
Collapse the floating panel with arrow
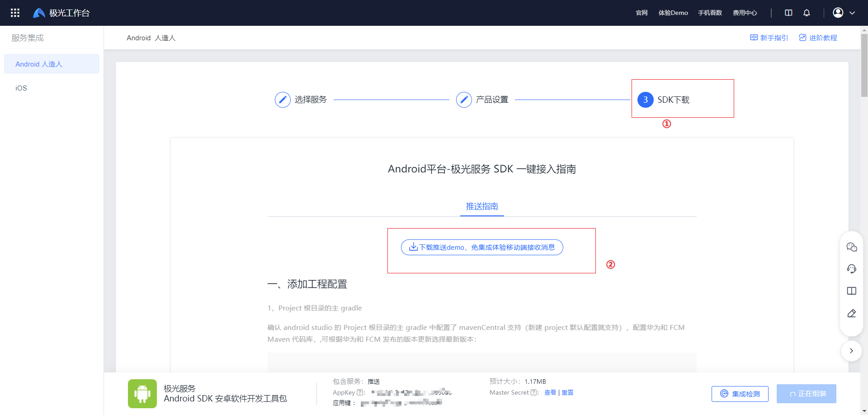[x=851, y=351]
